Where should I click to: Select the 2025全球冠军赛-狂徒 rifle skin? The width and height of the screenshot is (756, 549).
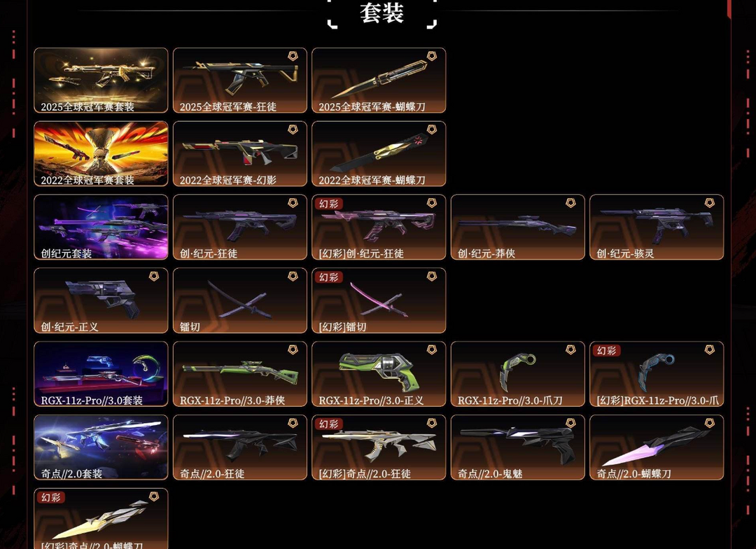(x=240, y=80)
